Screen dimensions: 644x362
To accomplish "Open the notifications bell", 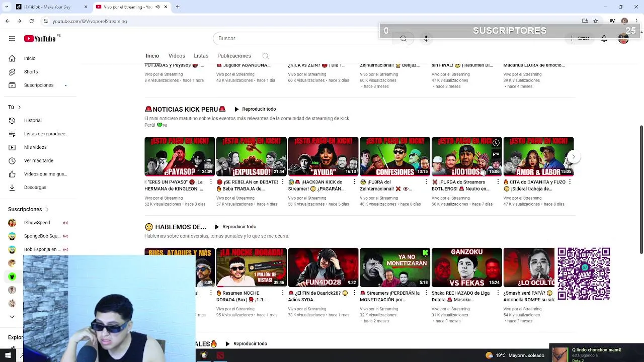I will coord(604,39).
